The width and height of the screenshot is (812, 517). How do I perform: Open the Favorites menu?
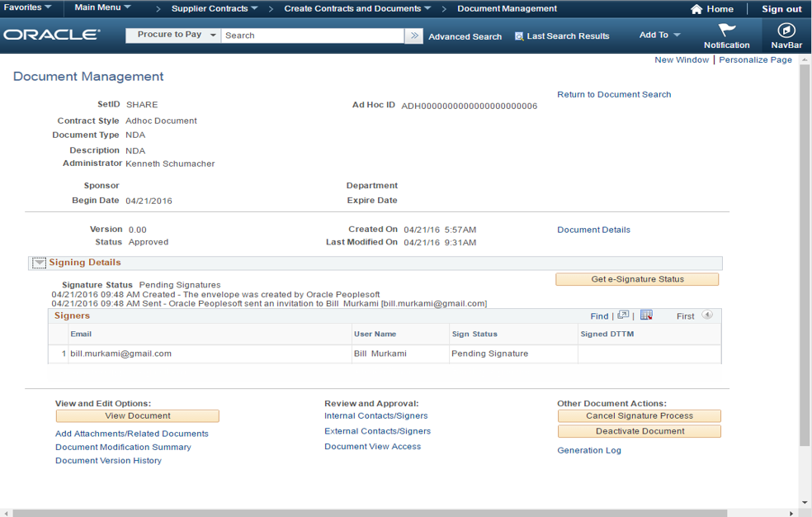[x=28, y=7]
